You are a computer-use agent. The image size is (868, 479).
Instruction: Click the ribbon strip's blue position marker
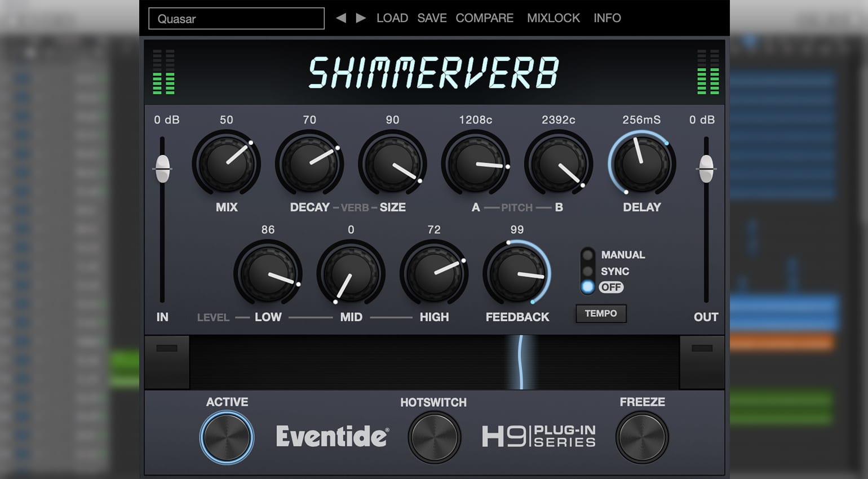click(521, 362)
